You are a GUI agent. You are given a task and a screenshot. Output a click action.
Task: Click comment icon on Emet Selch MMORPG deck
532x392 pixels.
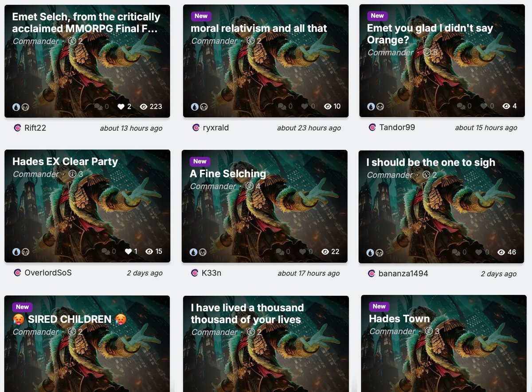(98, 106)
